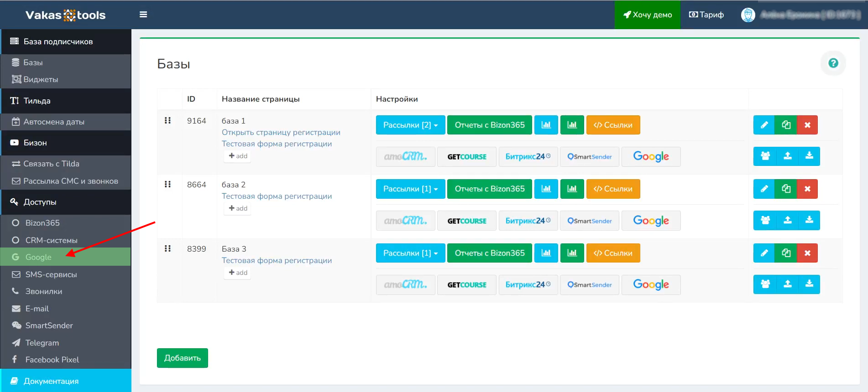Expand Рассылки [1] dropdown for База 3
868x392 pixels.
(410, 253)
